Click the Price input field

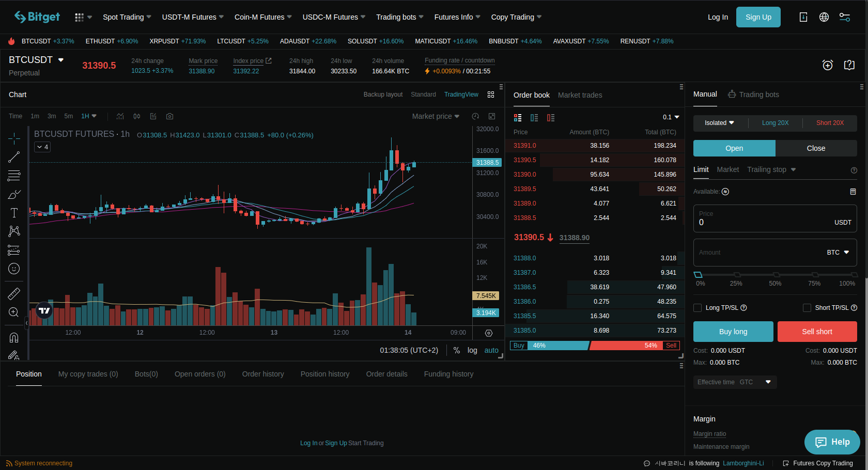775,218
